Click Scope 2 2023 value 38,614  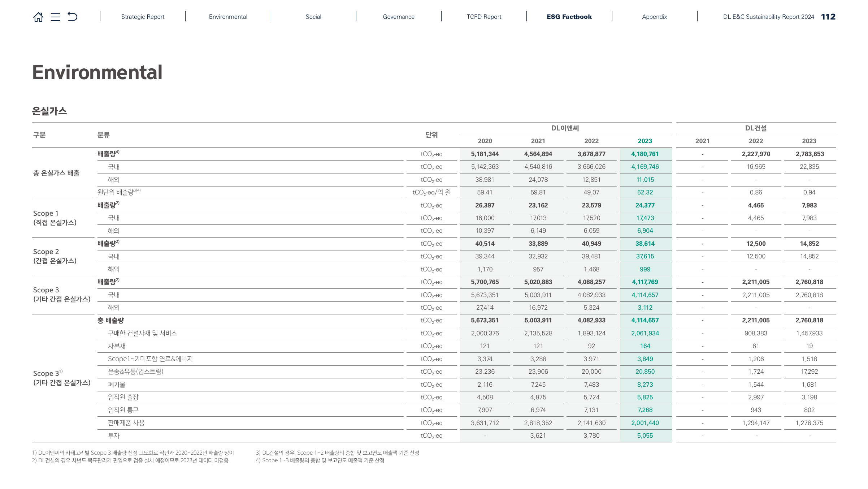[x=645, y=244]
